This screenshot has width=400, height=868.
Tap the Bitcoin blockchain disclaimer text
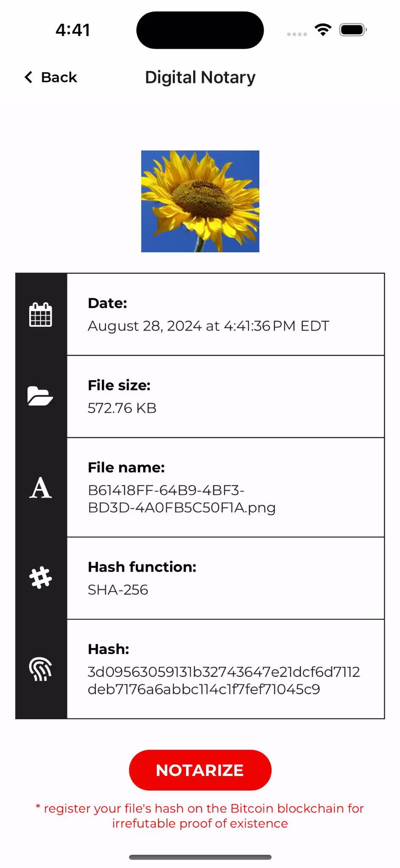coord(200,816)
